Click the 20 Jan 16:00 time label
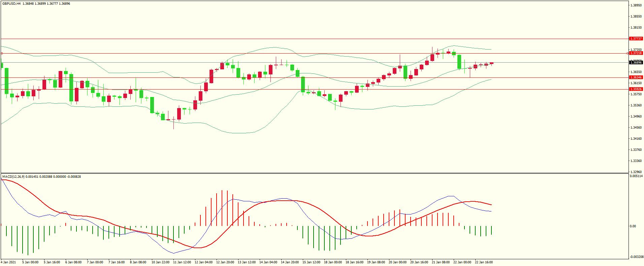This screenshot has width=644, height=266. pyautogui.click(x=419, y=262)
